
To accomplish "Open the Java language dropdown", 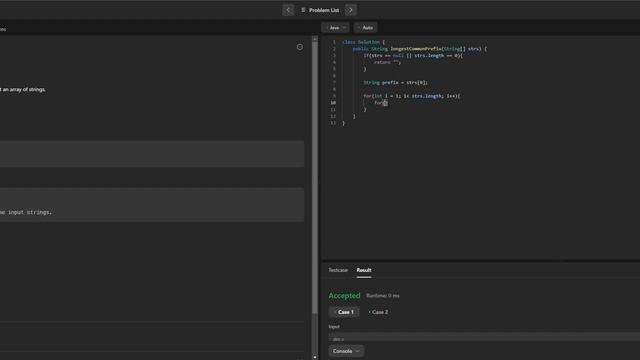I will click(x=335, y=27).
